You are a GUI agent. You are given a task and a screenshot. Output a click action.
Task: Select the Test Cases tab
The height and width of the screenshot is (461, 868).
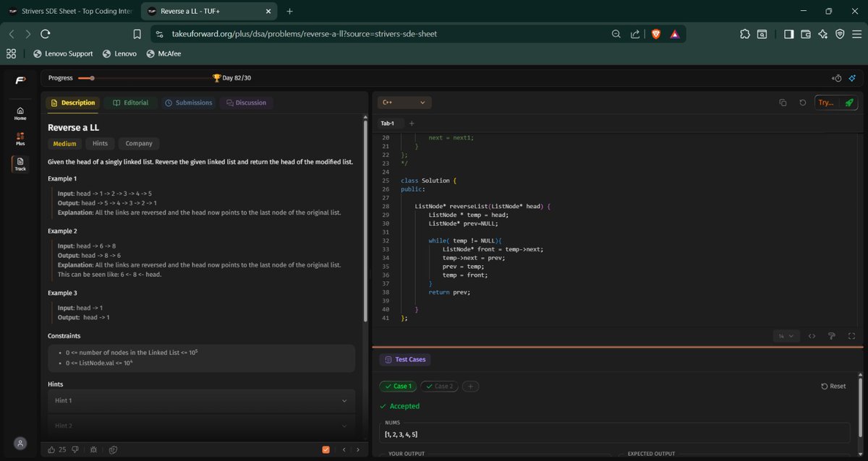pyautogui.click(x=404, y=359)
